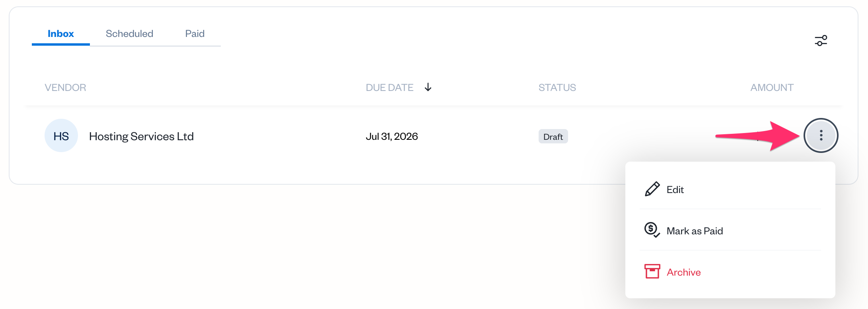Click the STATUS column header
Viewport: 868px width, 309px height.
click(x=557, y=88)
